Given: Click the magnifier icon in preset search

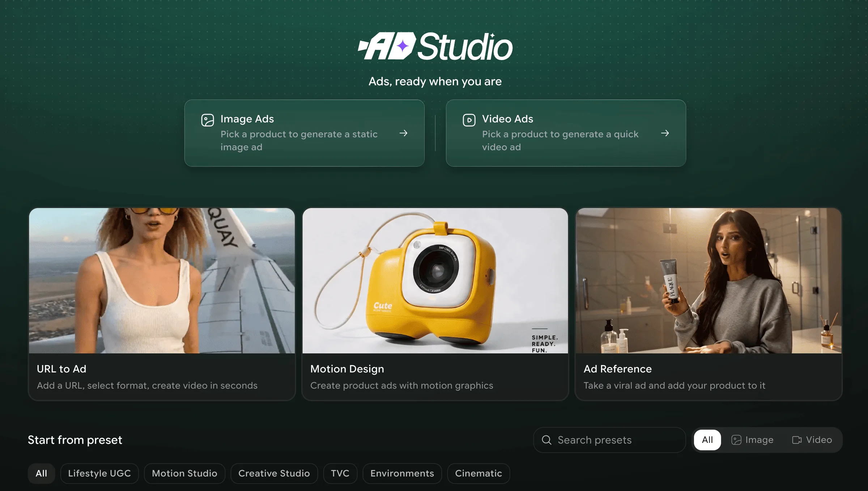Looking at the screenshot, I should tap(546, 440).
